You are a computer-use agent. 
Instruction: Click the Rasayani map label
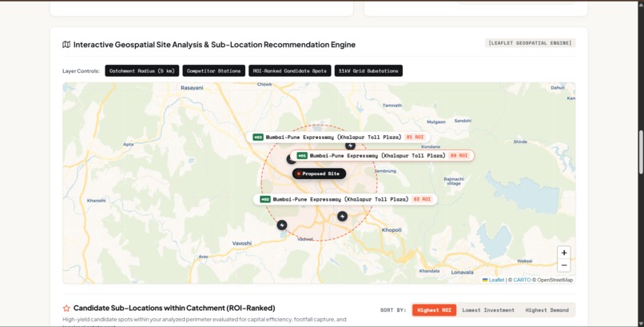point(192,88)
